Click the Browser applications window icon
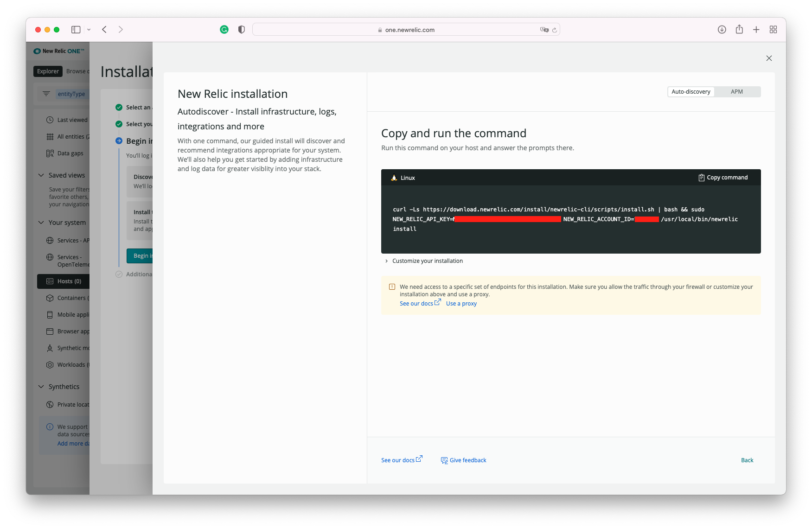 click(50, 331)
